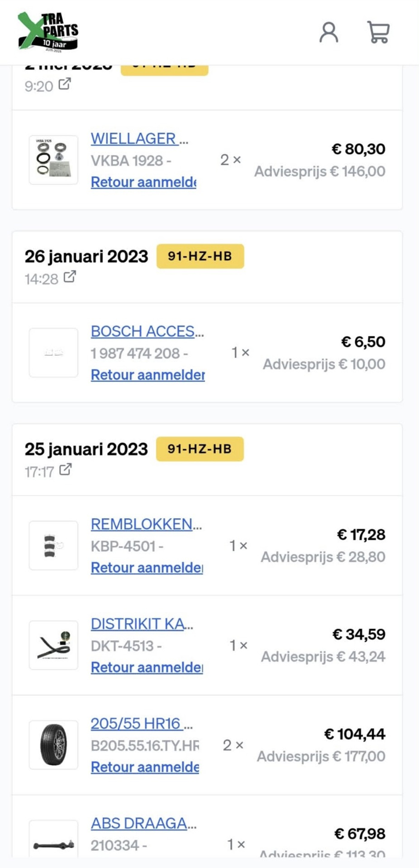Image resolution: width=419 pixels, height=868 pixels.
Task: Open external link icon next to 9:20
Action: (x=65, y=84)
